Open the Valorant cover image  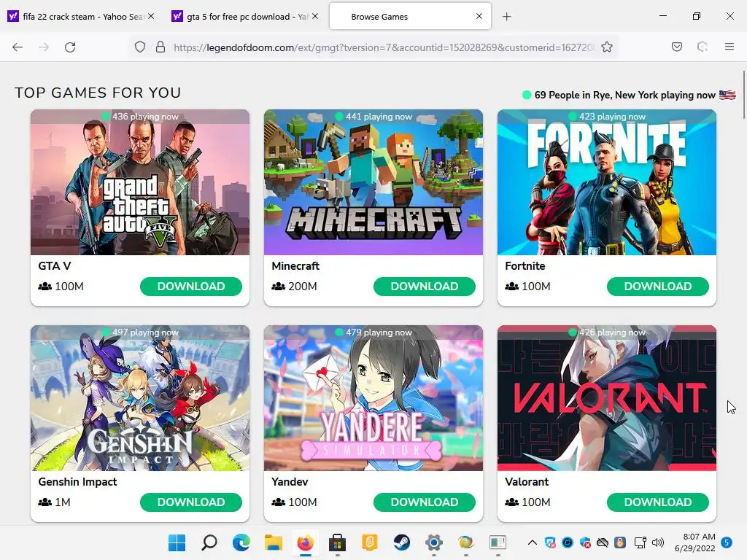(x=607, y=398)
